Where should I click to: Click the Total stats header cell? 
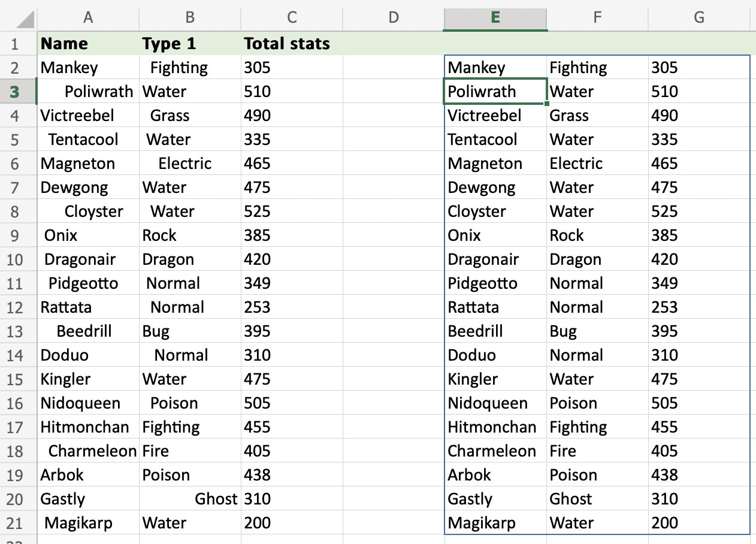click(292, 43)
